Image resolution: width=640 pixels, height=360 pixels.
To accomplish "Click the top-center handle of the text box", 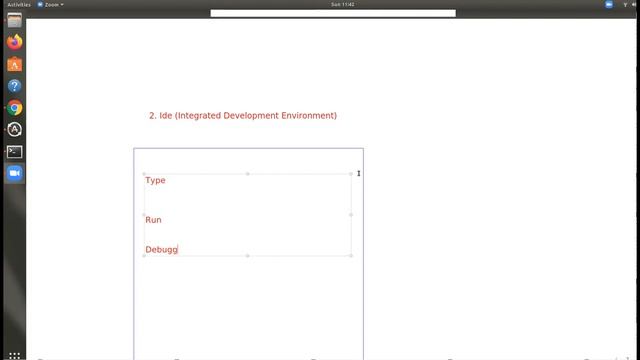I will pyautogui.click(x=247, y=174).
